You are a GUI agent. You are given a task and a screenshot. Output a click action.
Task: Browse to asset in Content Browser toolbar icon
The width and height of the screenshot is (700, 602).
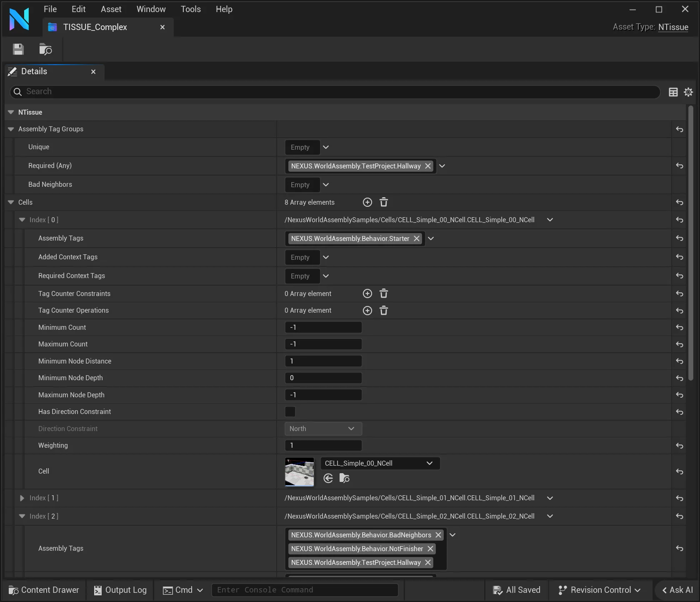(x=45, y=50)
